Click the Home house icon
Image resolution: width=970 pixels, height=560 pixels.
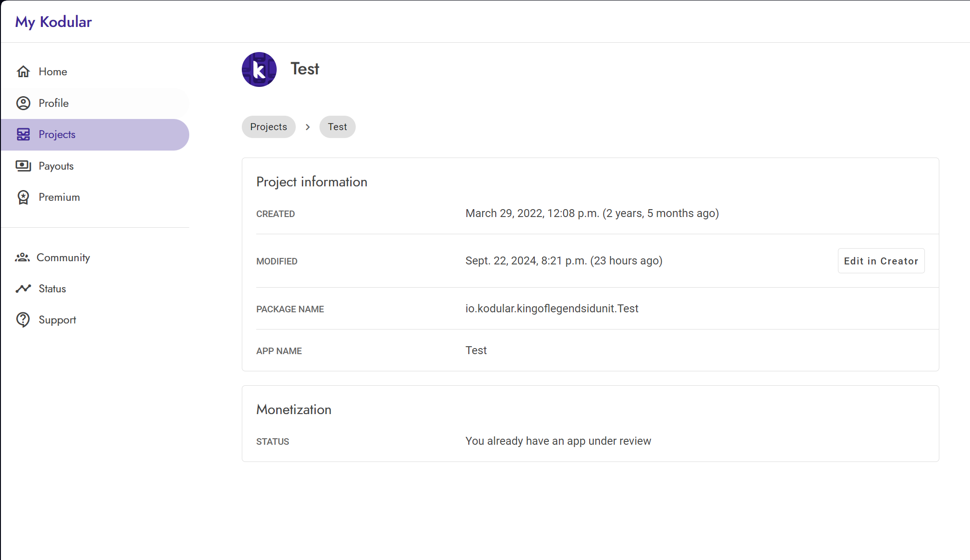click(x=23, y=72)
